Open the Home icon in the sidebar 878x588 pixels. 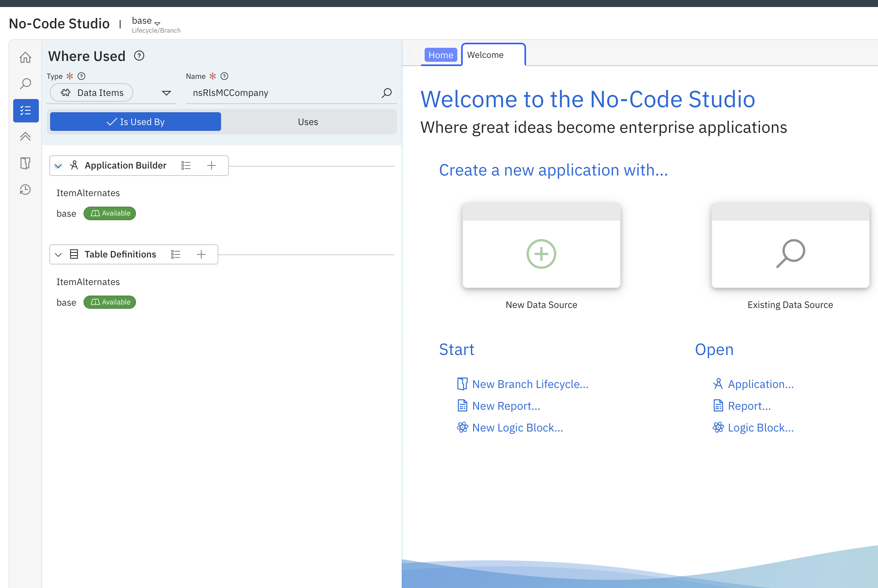pyautogui.click(x=25, y=57)
